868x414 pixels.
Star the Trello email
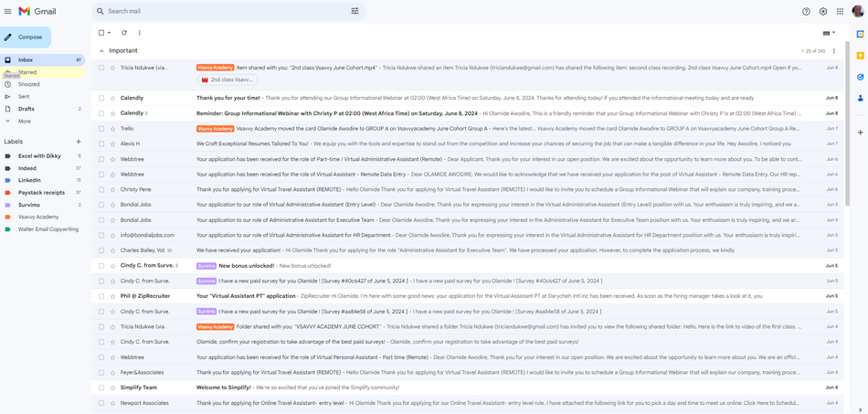tap(112, 129)
